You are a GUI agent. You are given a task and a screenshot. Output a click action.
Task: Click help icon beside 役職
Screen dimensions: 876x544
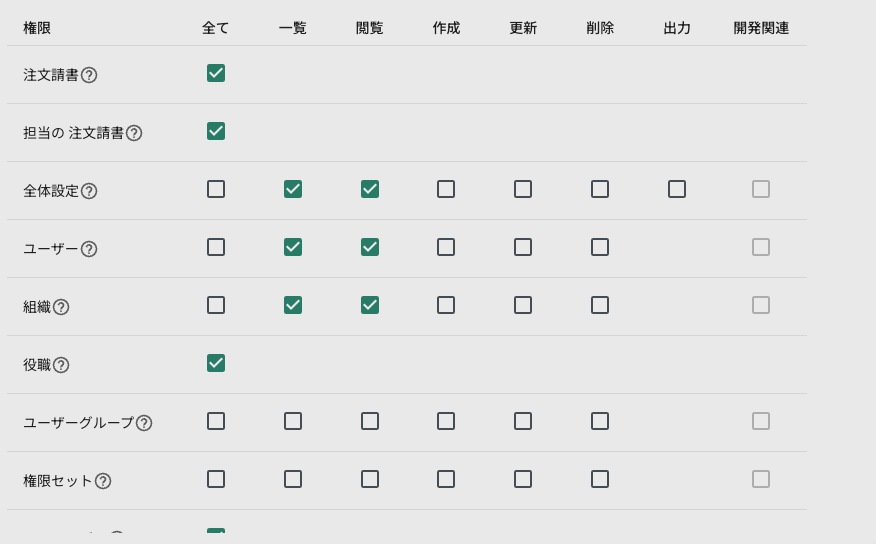(x=61, y=365)
